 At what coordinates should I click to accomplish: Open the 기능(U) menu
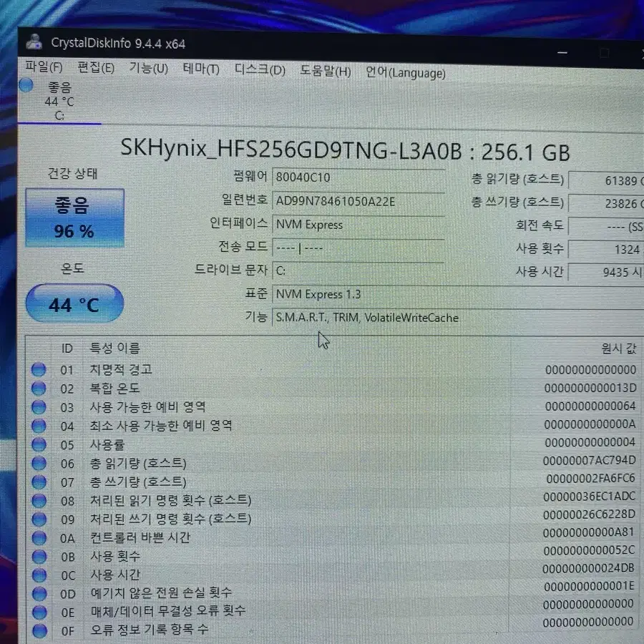pos(149,68)
